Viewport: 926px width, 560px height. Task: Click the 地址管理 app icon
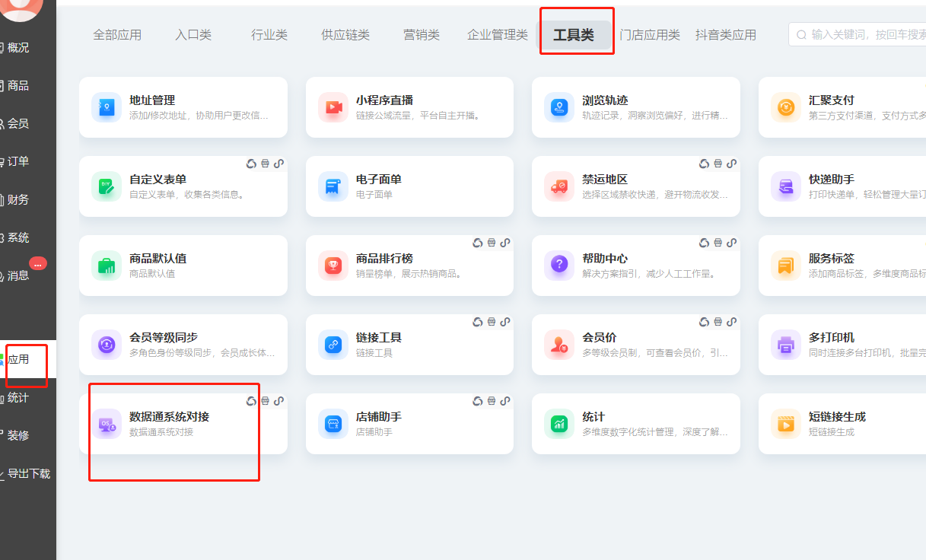106,107
